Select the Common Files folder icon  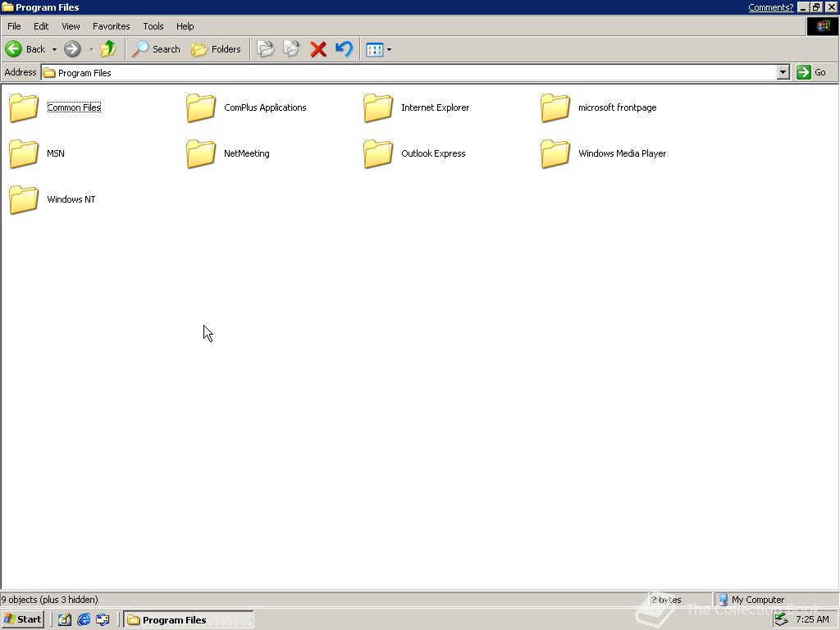click(x=24, y=107)
